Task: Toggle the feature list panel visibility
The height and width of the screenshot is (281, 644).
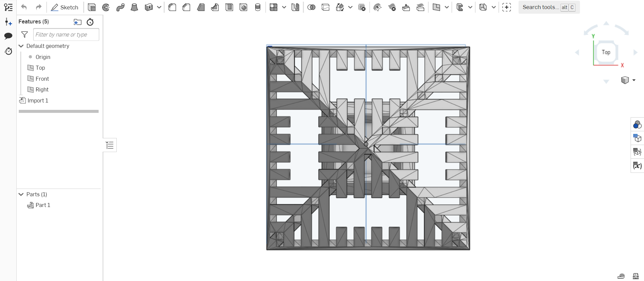Action: [x=110, y=145]
